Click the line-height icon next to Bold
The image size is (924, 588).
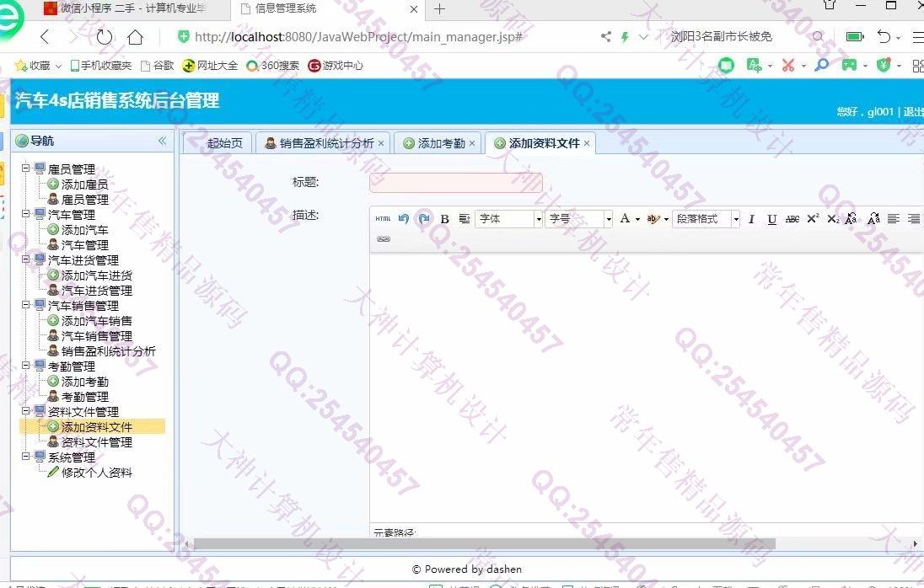click(465, 219)
